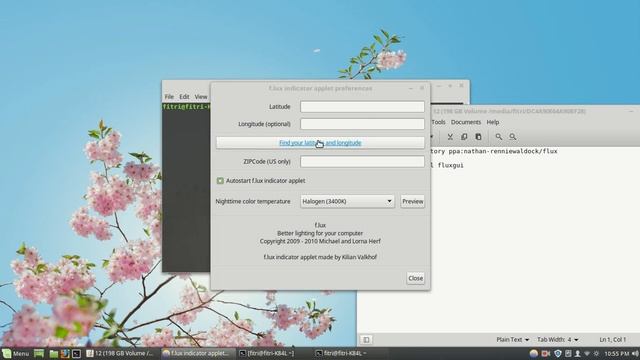
Task: Open the View menu in the terminal window
Action: [201, 97]
